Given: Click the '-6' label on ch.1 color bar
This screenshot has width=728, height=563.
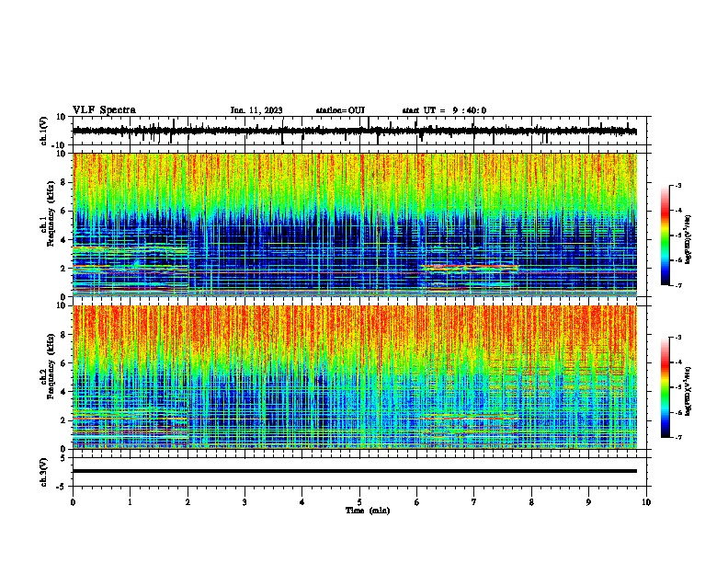Looking at the screenshot, I should pyautogui.click(x=677, y=260).
